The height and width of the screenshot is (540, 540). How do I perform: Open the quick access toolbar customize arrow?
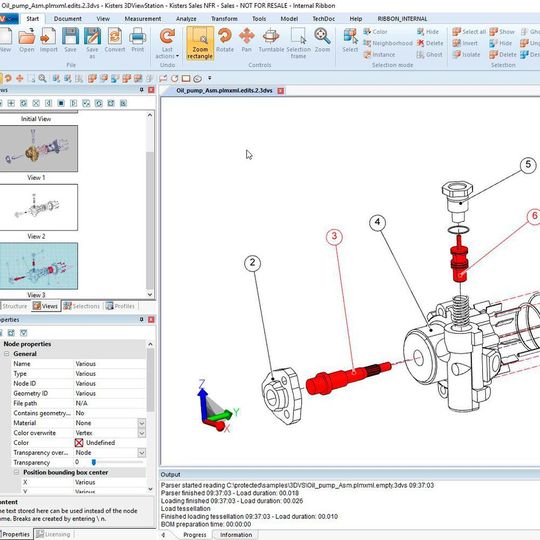pyautogui.click(x=209, y=78)
